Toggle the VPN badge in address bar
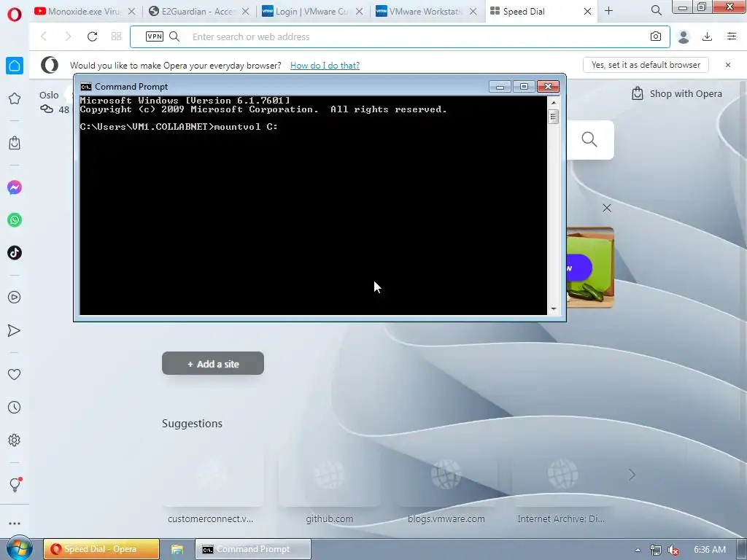This screenshot has width=747, height=560. [x=155, y=36]
